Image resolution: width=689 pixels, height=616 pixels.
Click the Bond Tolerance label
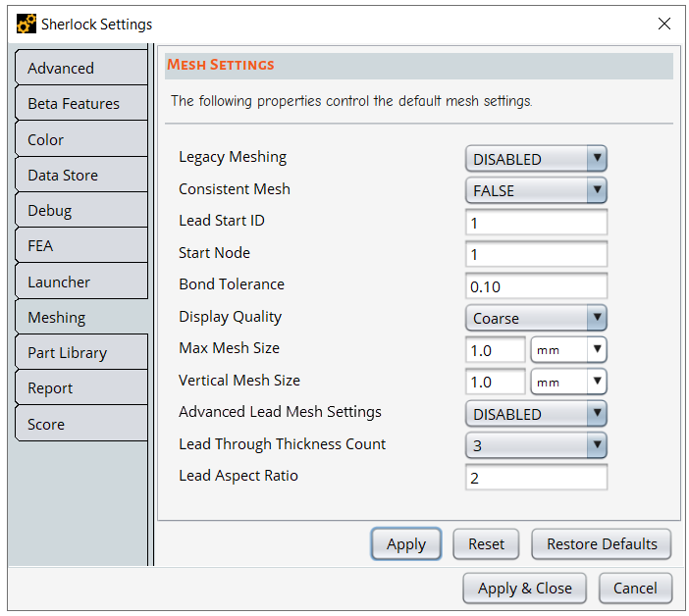click(x=232, y=284)
